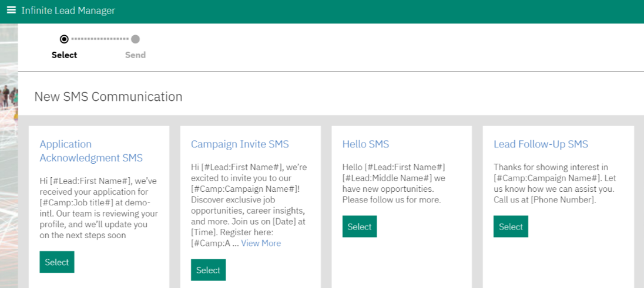Select the Lead Follow-Up SMS template
This screenshot has height=291, width=644.
(511, 226)
